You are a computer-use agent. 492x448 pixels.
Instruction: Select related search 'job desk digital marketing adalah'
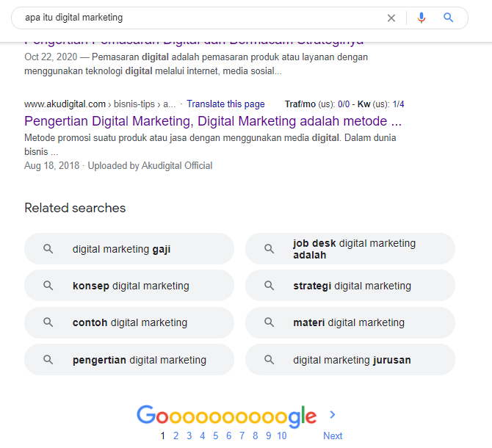point(350,249)
